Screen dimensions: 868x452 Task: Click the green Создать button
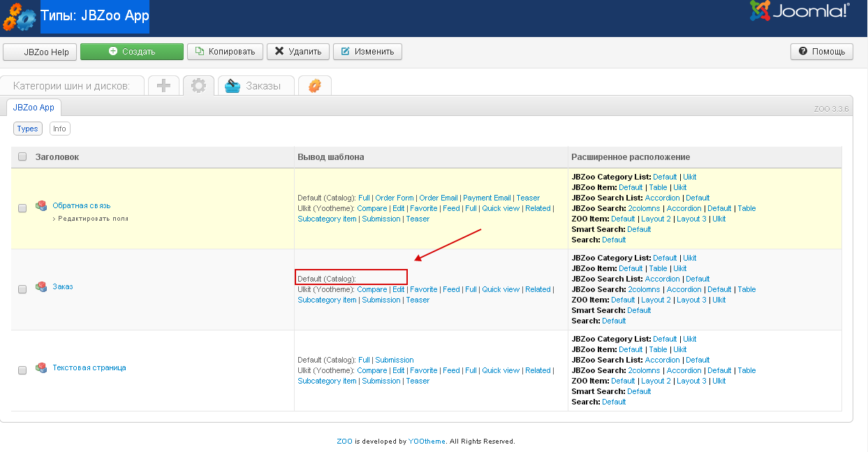(132, 52)
